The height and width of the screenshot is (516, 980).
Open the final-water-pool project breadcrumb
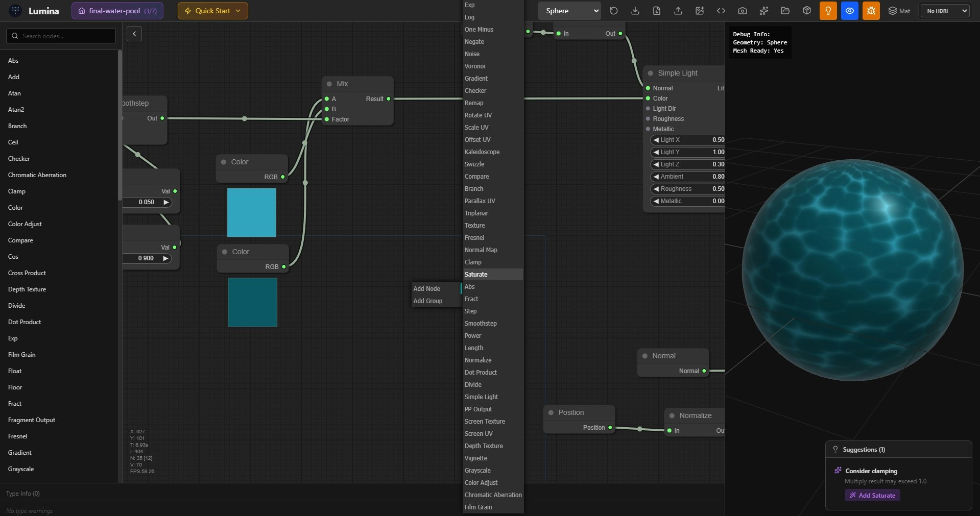tap(117, 10)
